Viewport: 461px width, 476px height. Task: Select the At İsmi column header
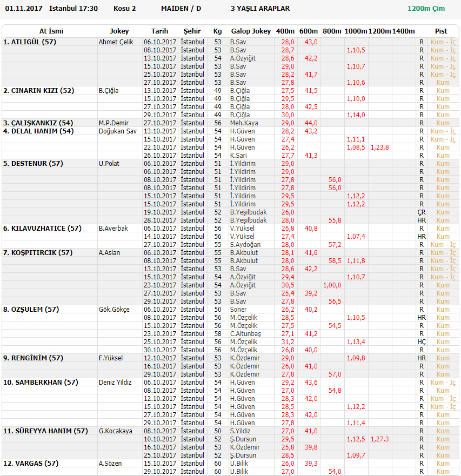51,31
